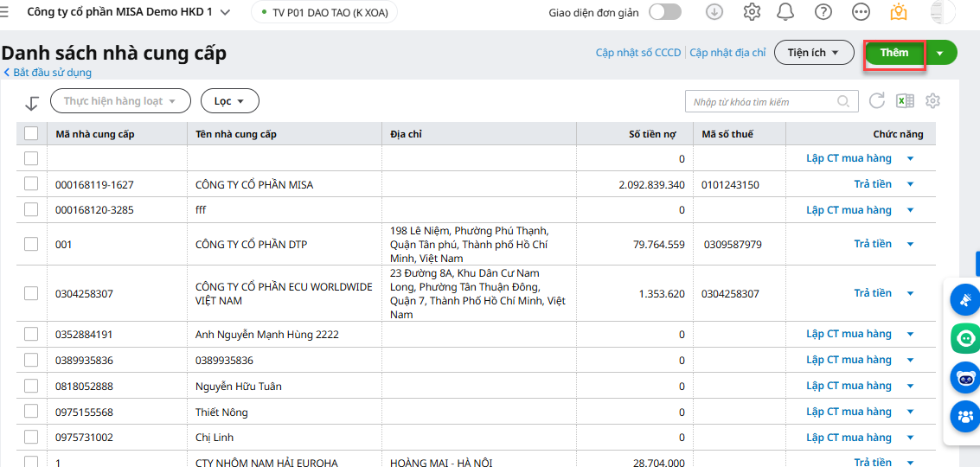Select checkbox for CÔNG TY CỔ PHẦN MISA

click(31, 184)
